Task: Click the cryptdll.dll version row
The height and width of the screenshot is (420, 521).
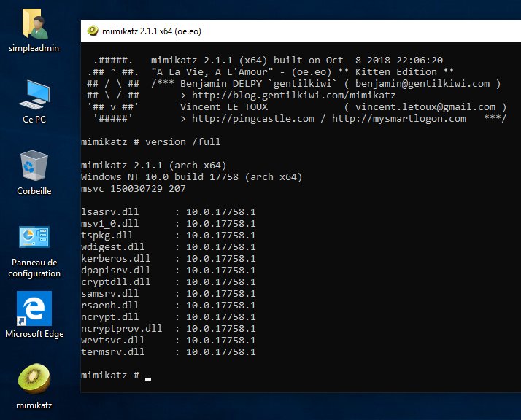Action: [169, 281]
